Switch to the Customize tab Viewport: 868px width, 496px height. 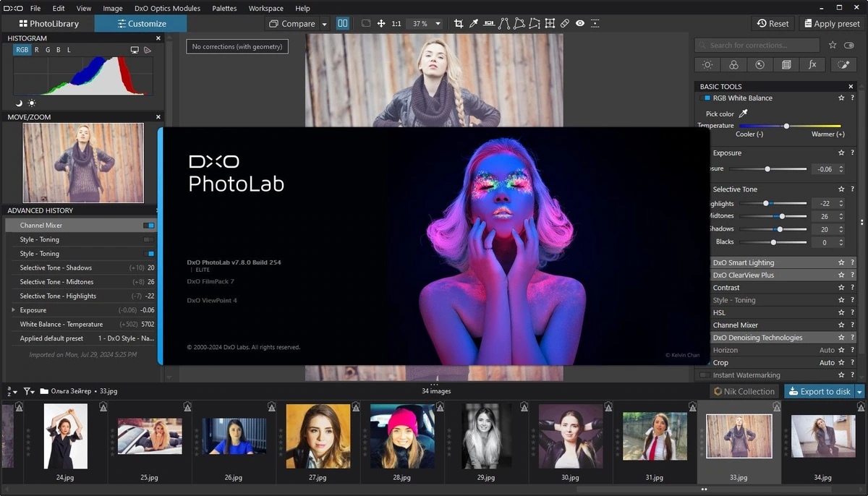[x=141, y=24]
